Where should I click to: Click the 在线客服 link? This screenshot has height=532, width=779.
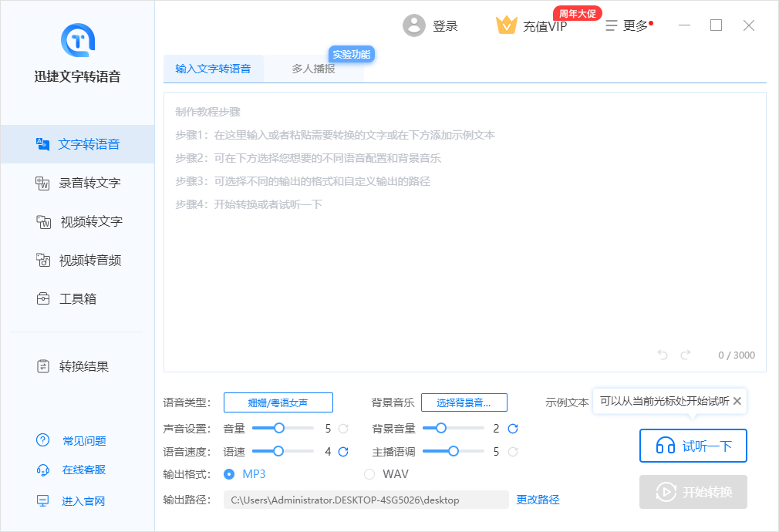(84, 470)
